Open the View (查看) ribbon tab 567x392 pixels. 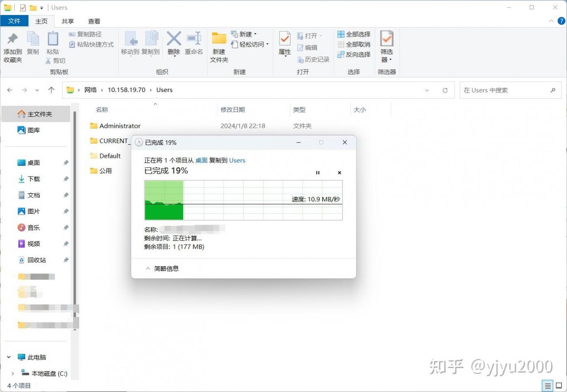pyautogui.click(x=94, y=21)
